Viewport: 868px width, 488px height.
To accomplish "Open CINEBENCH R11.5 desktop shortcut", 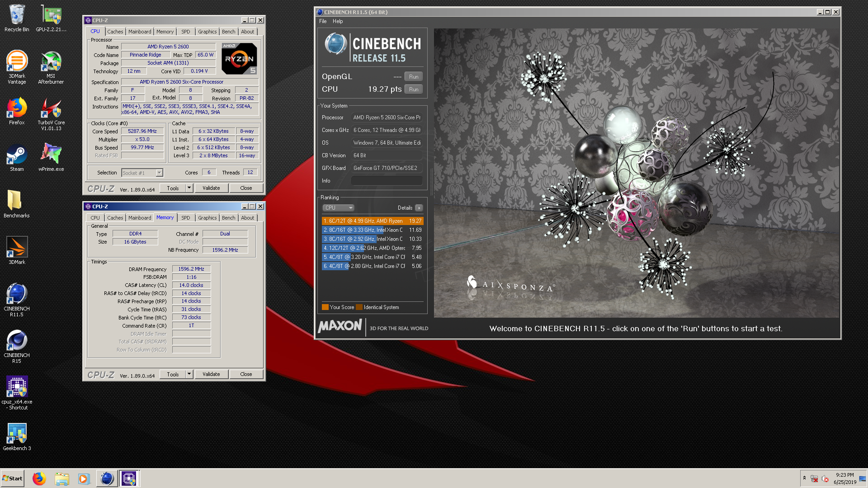I will point(17,300).
